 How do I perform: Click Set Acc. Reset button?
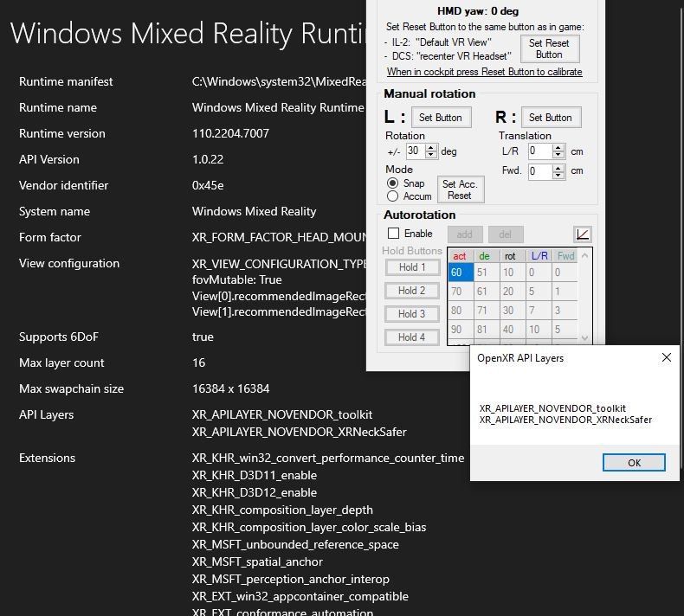click(x=461, y=189)
